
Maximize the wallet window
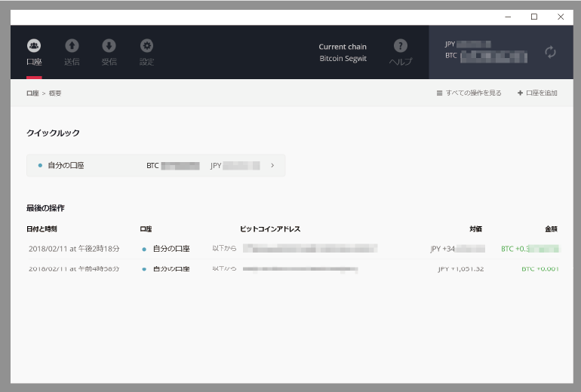tap(534, 17)
